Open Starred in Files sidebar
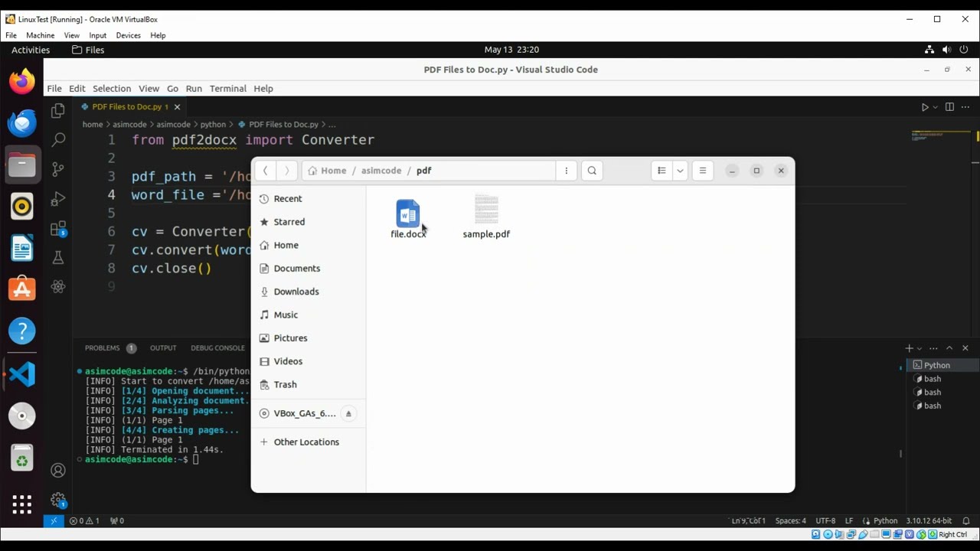This screenshot has height=551, width=980. click(309, 222)
